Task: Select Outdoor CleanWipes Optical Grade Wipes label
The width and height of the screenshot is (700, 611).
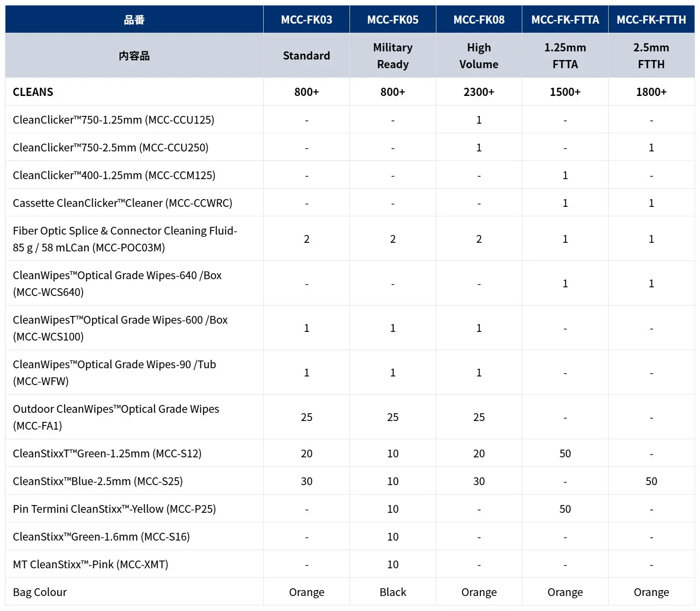Action: 116,417
